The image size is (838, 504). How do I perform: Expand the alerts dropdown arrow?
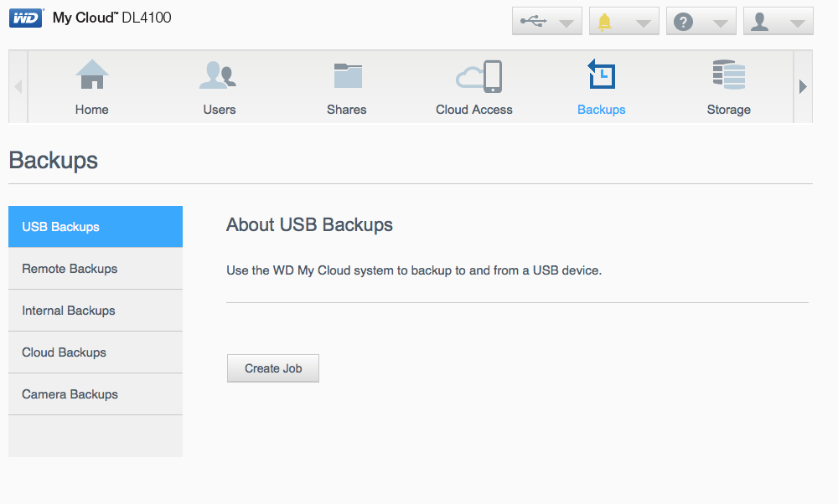(x=643, y=23)
